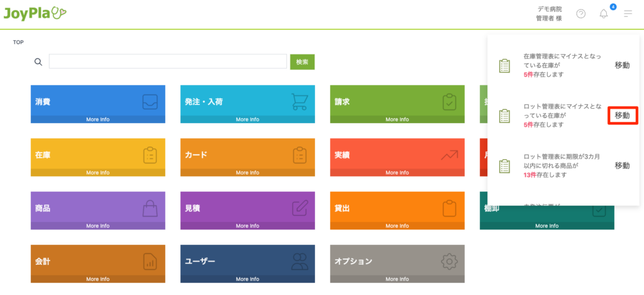Screen dimensions: 644x295
Task: Click the clipboard check icon on 請求
Action: click(x=449, y=101)
